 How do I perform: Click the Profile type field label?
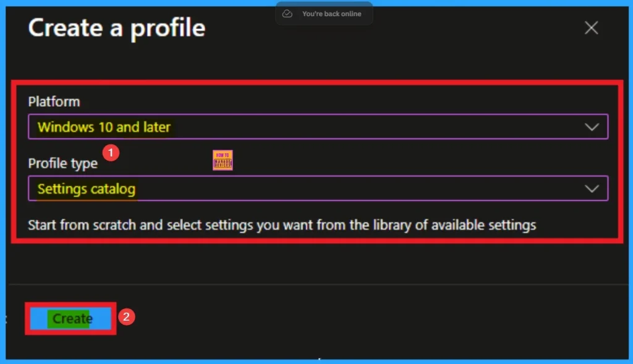click(x=62, y=163)
